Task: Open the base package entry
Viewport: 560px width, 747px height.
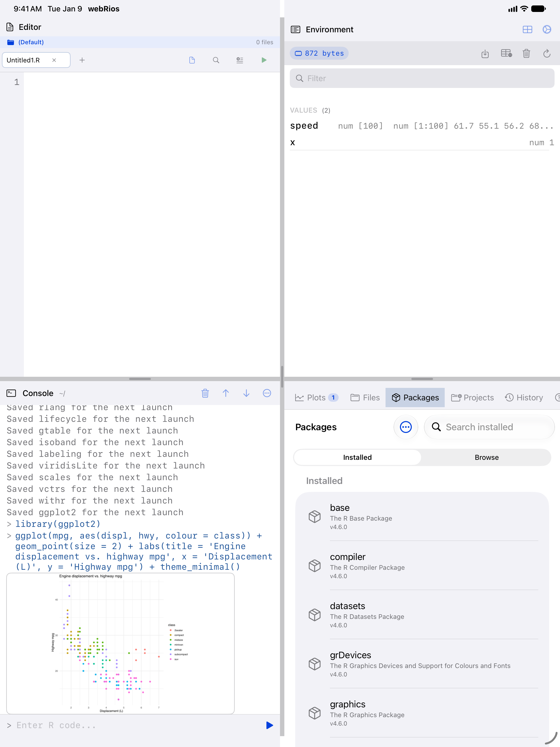Action: [x=422, y=517]
